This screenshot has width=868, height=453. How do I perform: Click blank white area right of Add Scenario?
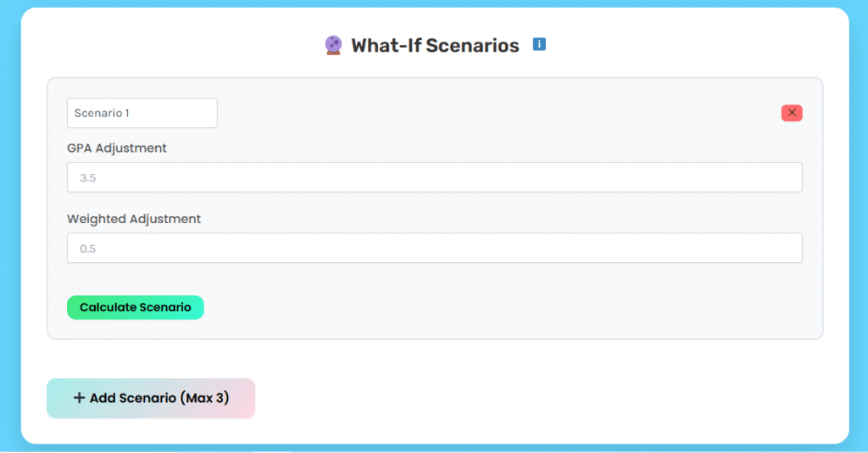[551, 399]
